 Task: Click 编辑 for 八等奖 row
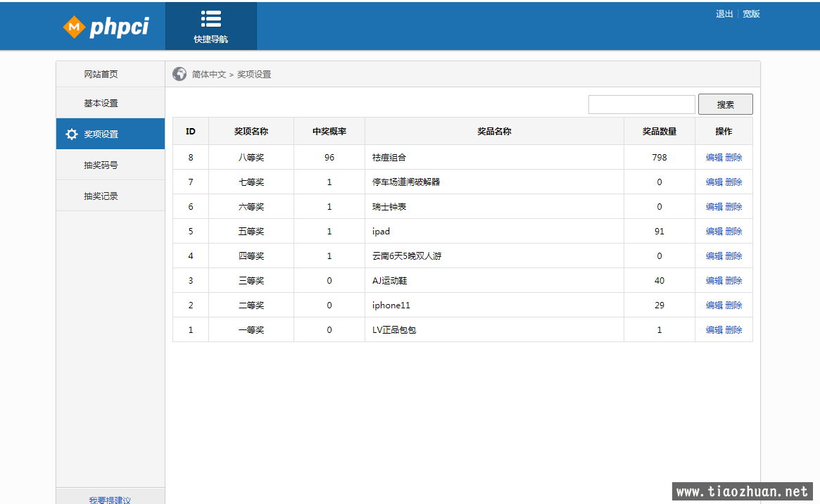(x=714, y=158)
